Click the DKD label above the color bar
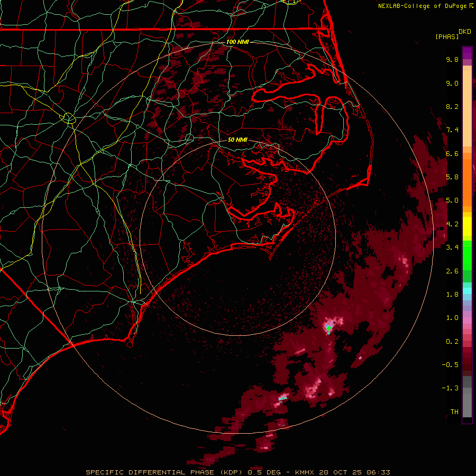Viewport: 476px width, 476px height. (465, 32)
